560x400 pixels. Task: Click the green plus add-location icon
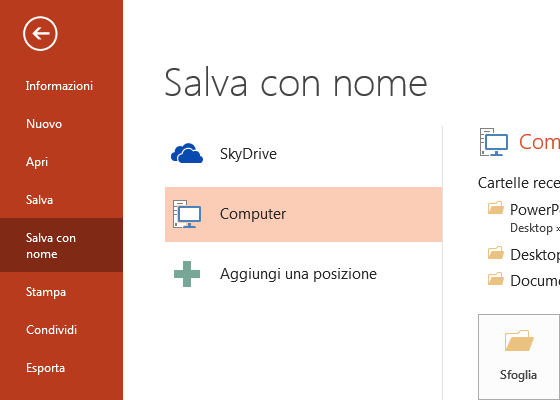click(x=187, y=274)
